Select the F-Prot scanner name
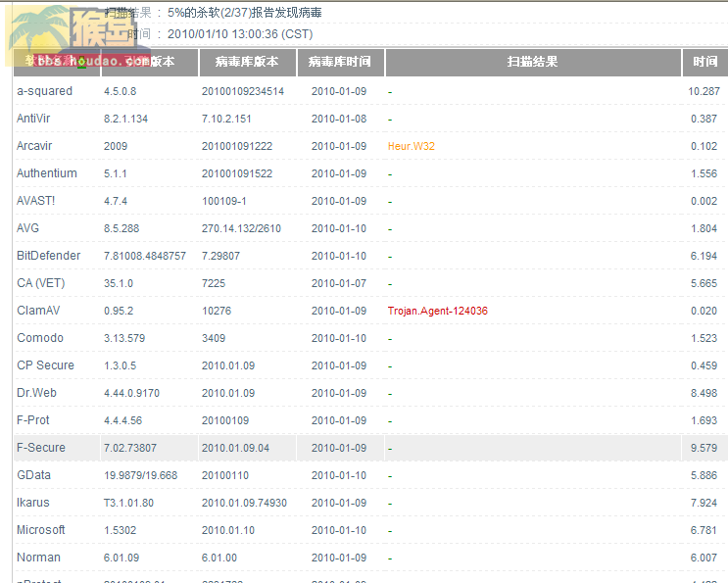 [x=33, y=419]
